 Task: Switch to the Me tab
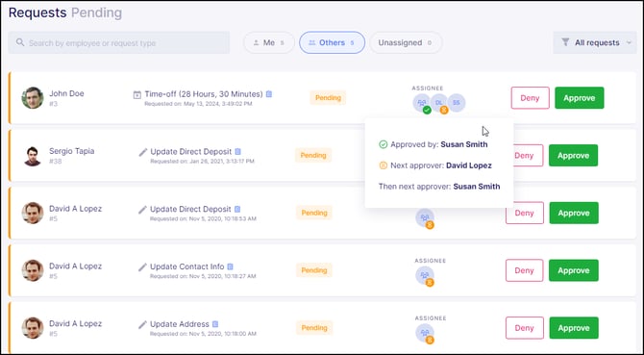pyautogui.click(x=269, y=42)
